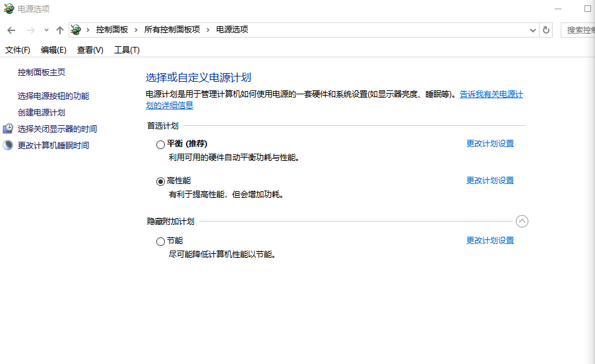Click 更改计划设置 for the 高性能 plan
The height and width of the screenshot is (364, 595).
(x=489, y=181)
